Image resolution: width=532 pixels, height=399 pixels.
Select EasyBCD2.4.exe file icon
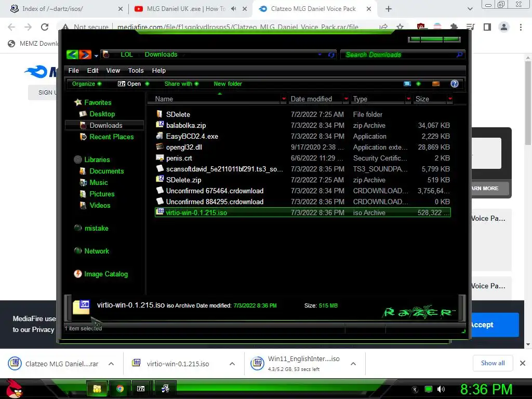tap(159, 136)
